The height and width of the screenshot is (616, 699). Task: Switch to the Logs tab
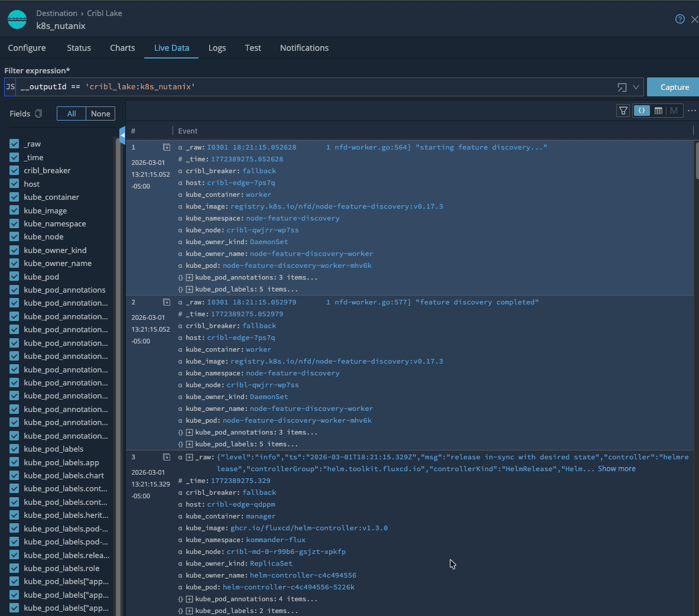(x=217, y=48)
